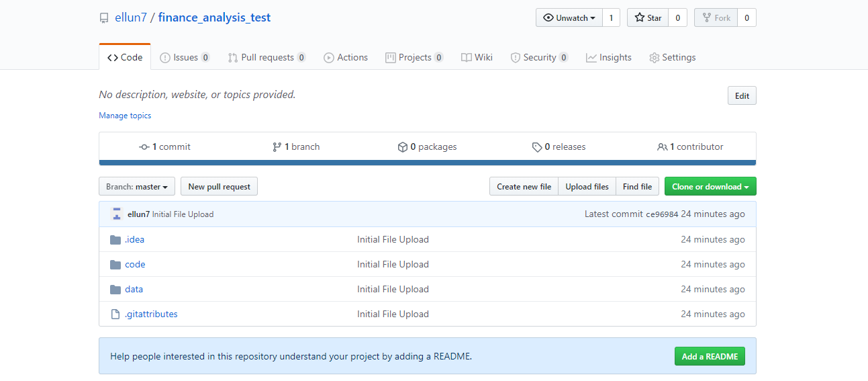The height and width of the screenshot is (381, 868).
Task: Open latest commit ce96984
Action: [662, 214]
